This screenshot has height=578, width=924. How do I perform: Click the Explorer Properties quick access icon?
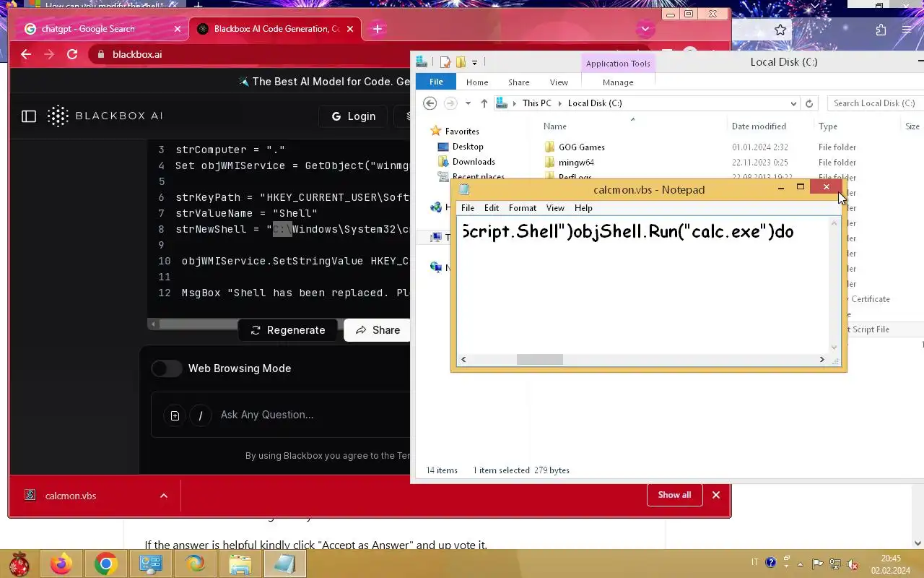[x=446, y=62]
